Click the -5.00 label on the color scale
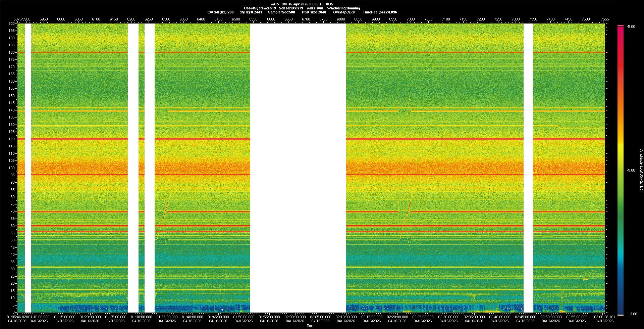The width and height of the screenshot is (644, 329). 631,27
